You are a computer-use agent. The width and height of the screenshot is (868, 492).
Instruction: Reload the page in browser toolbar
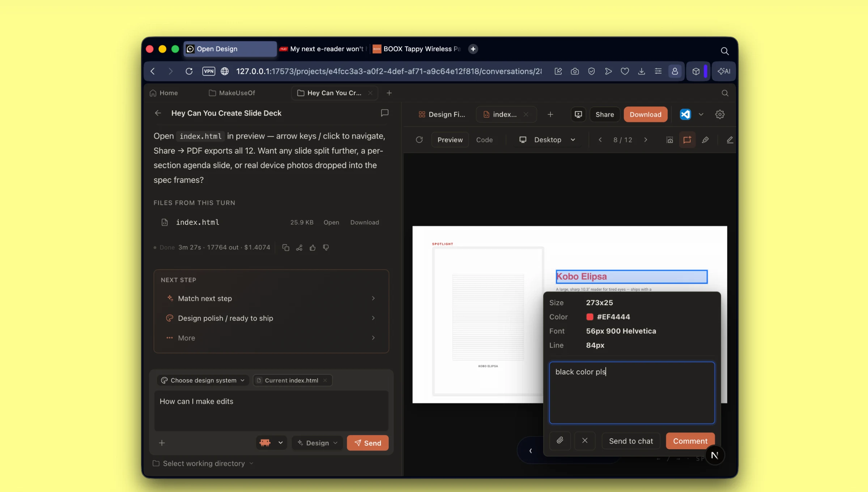click(189, 71)
